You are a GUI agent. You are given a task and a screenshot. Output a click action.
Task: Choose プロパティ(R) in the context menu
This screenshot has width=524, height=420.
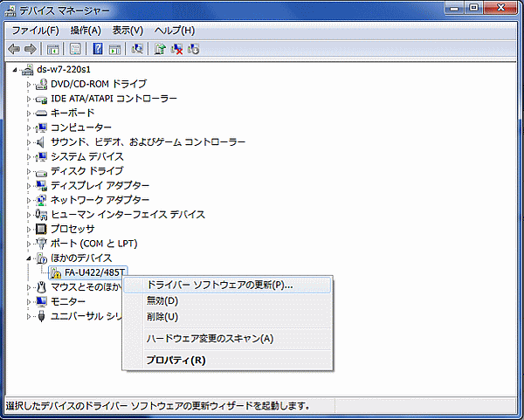[227, 361]
